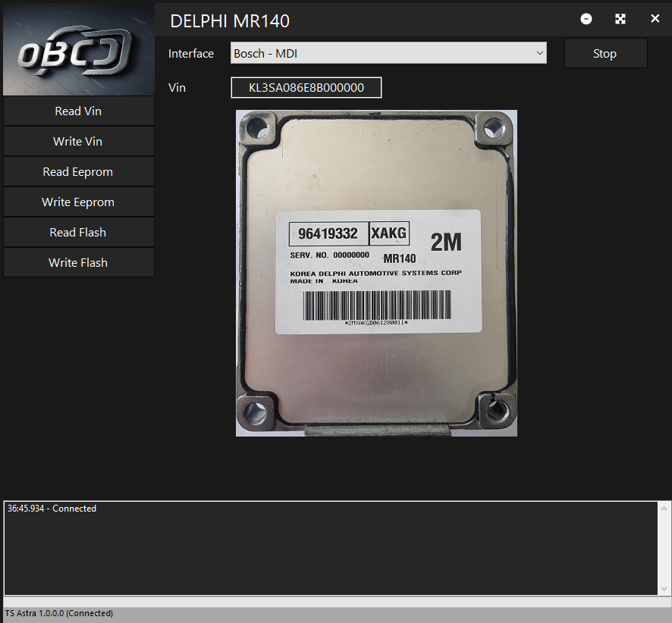The width and height of the screenshot is (672, 623).
Task: Click the '36:45.934 - Connected' log entry
Action: coord(52,509)
